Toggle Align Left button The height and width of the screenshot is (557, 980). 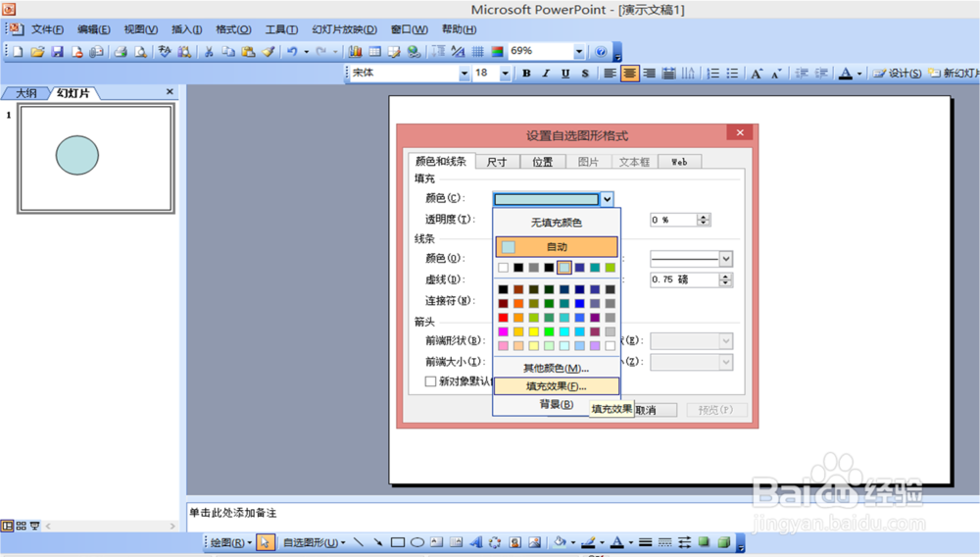point(610,74)
